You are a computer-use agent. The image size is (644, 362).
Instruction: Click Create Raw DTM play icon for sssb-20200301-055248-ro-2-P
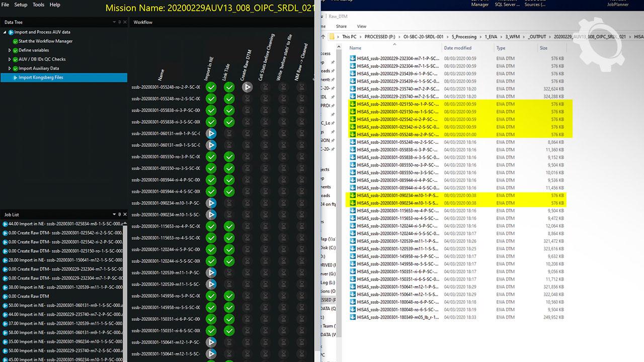[247, 87]
